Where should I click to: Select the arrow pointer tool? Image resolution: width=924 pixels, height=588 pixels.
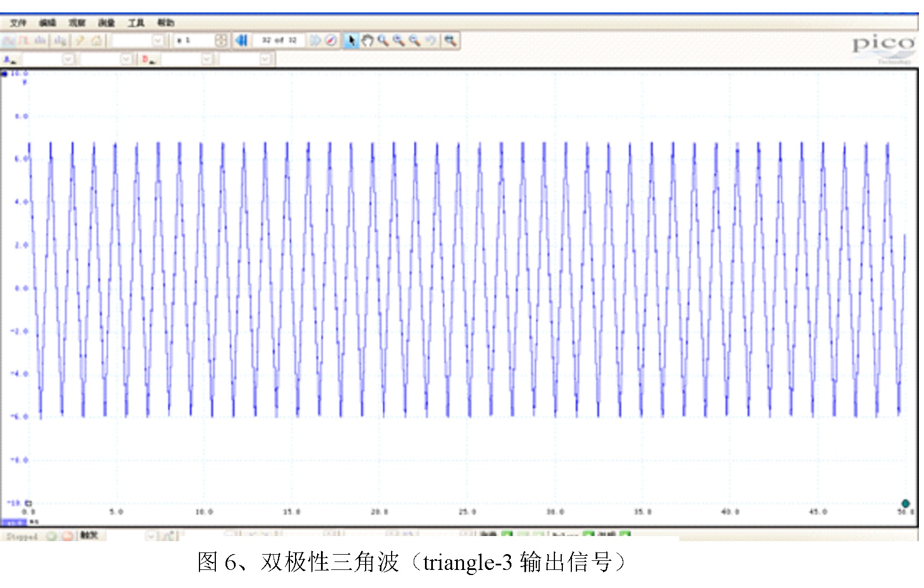[x=351, y=41]
